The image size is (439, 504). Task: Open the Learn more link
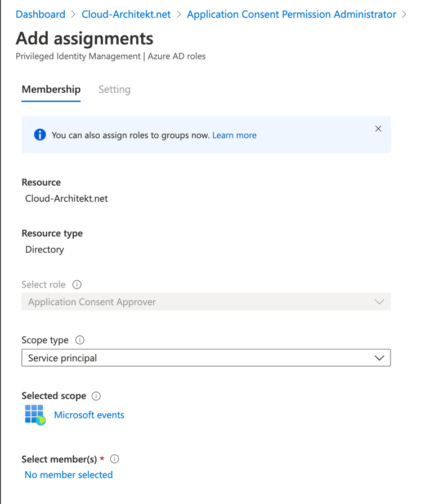pos(235,136)
